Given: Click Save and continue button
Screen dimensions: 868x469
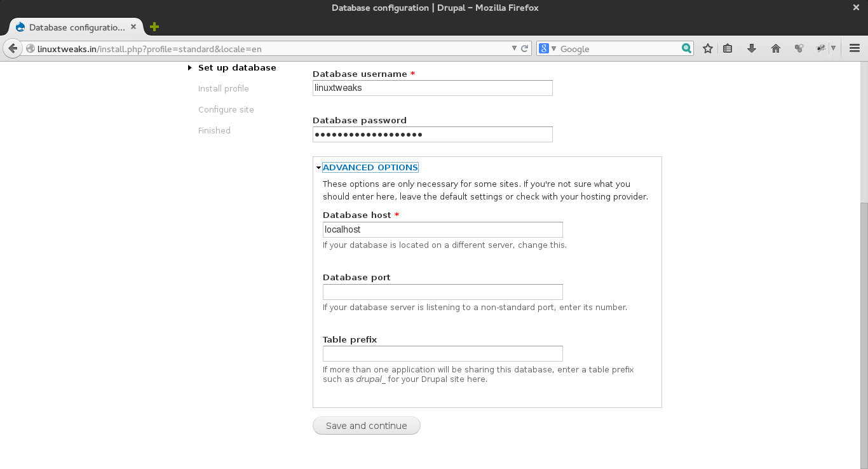Looking at the screenshot, I should click(367, 426).
